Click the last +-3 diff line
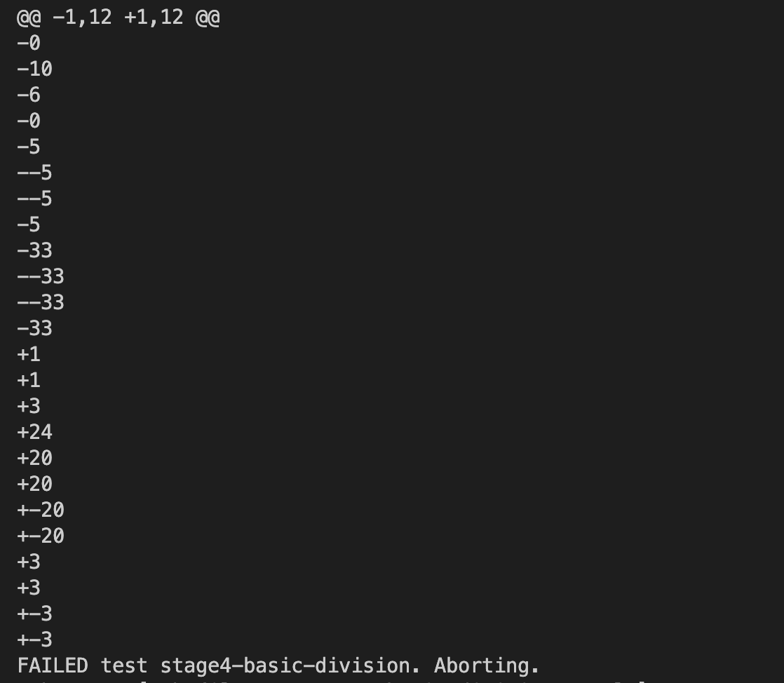The image size is (784, 683). coord(34,640)
